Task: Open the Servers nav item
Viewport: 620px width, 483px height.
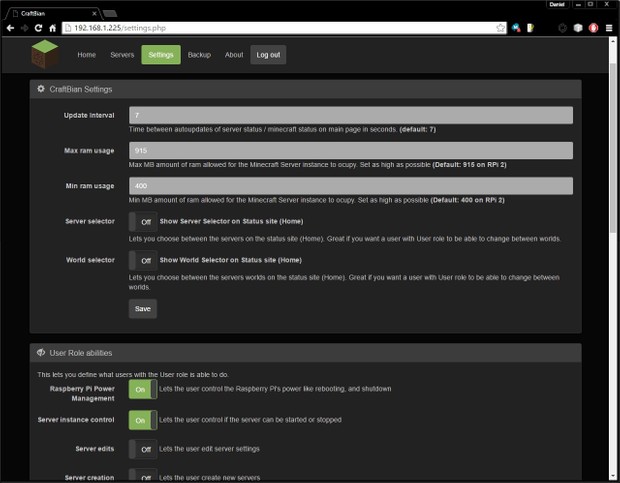Action: 122,55
